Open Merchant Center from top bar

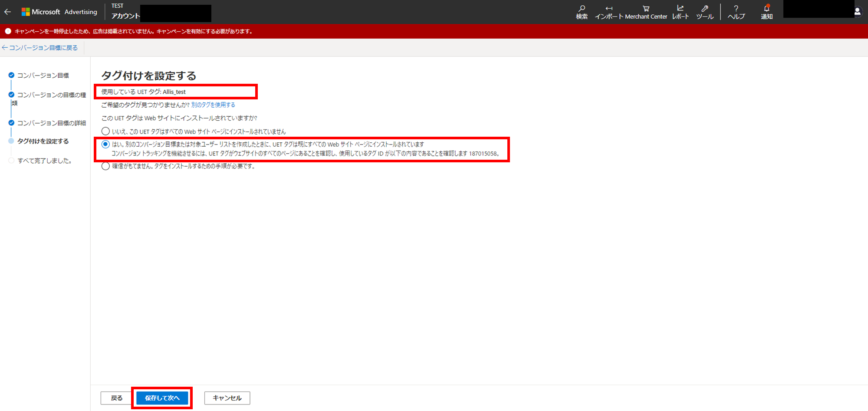pos(646,12)
